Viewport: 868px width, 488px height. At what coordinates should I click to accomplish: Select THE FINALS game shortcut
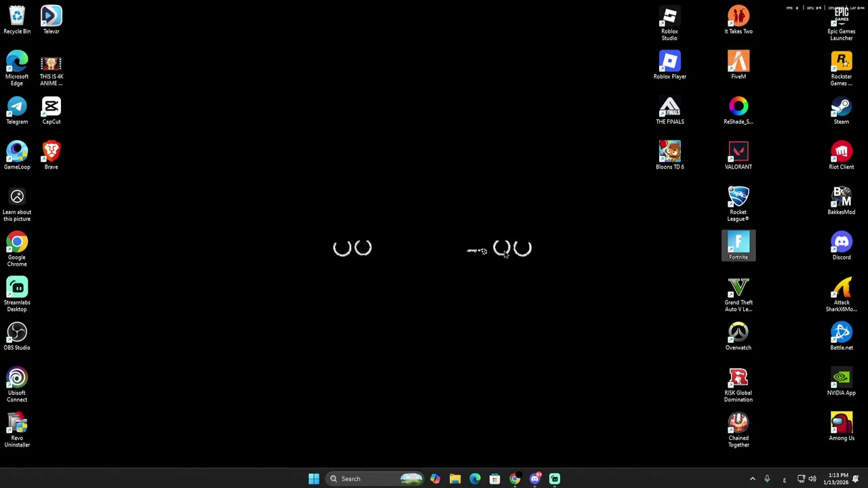669,110
